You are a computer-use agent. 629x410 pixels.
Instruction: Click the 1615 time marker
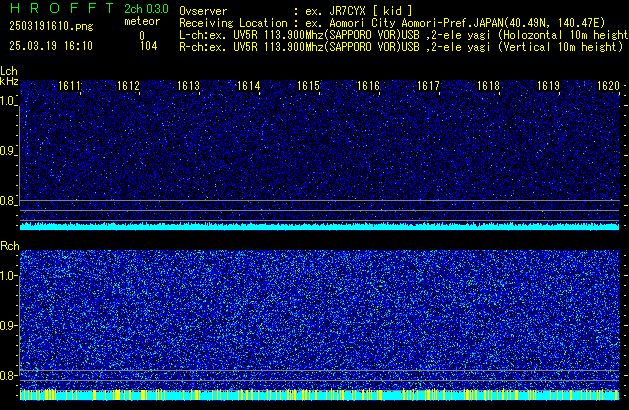308,86
